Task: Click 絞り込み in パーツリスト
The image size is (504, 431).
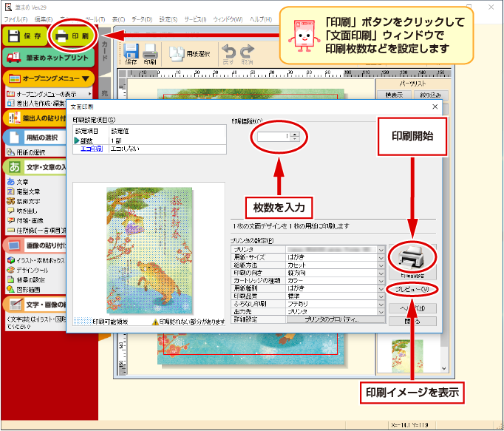Action: [x=431, y=95]
